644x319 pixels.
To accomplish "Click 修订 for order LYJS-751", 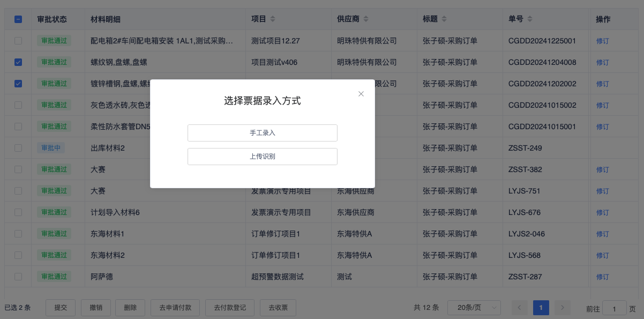I will [603, 191].
